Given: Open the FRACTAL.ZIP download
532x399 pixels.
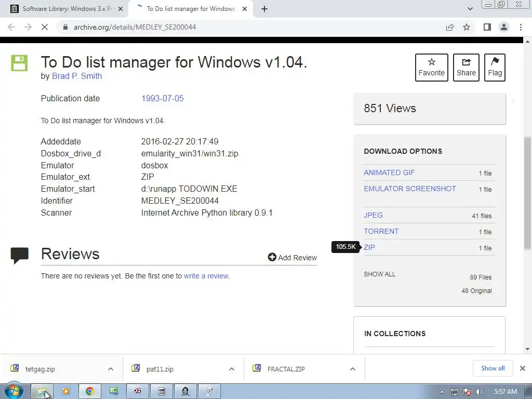Looking at the screenshot, I should point(286,369).
